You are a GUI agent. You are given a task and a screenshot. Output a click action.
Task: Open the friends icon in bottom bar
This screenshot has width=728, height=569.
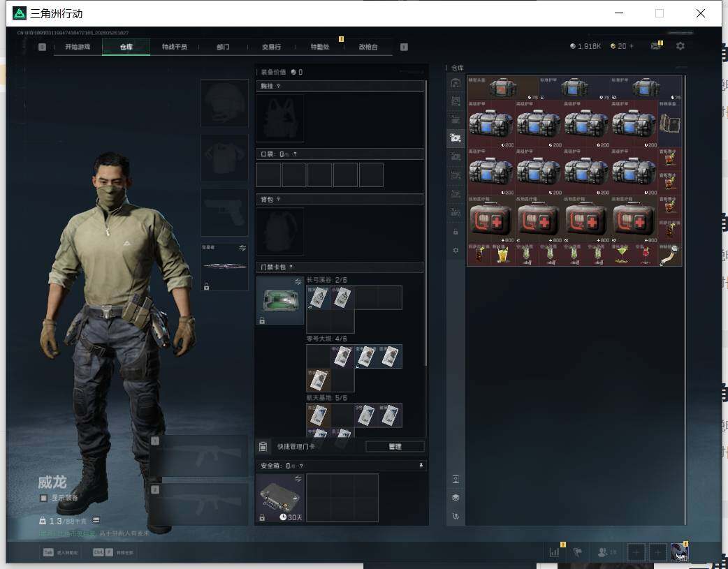coord(603,552)
